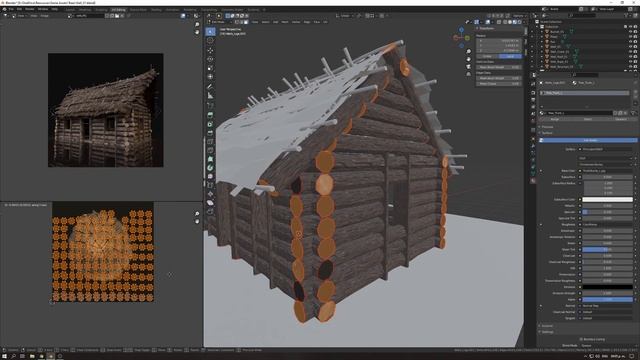Click the white Subsurface Color swatch
Screen dimensions: 640x360
click(607, 200)
